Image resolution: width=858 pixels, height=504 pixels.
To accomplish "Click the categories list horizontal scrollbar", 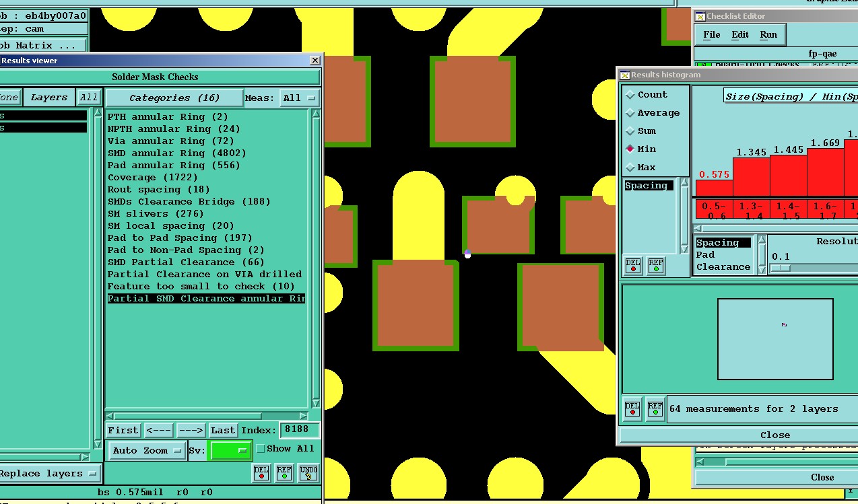I will [x=208, y=415].
